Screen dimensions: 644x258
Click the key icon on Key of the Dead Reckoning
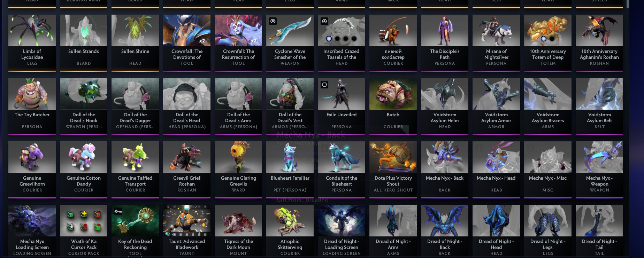coord(118,211)
